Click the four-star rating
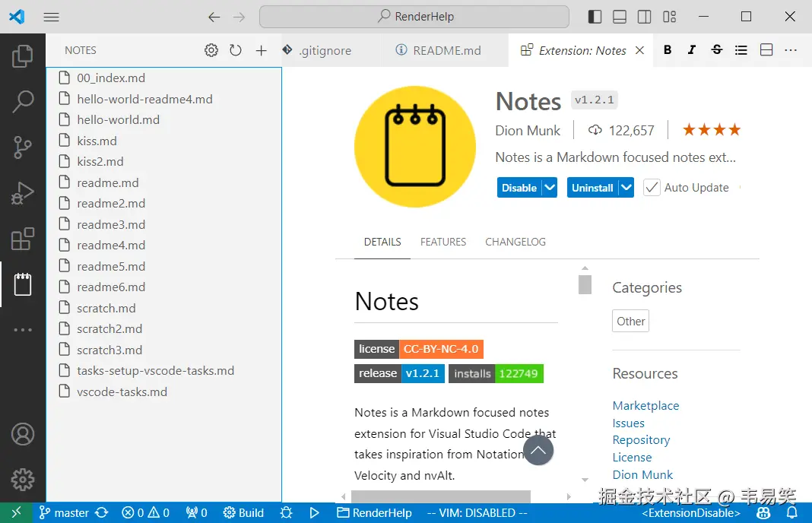812x523 pixels. coord(712,129)
